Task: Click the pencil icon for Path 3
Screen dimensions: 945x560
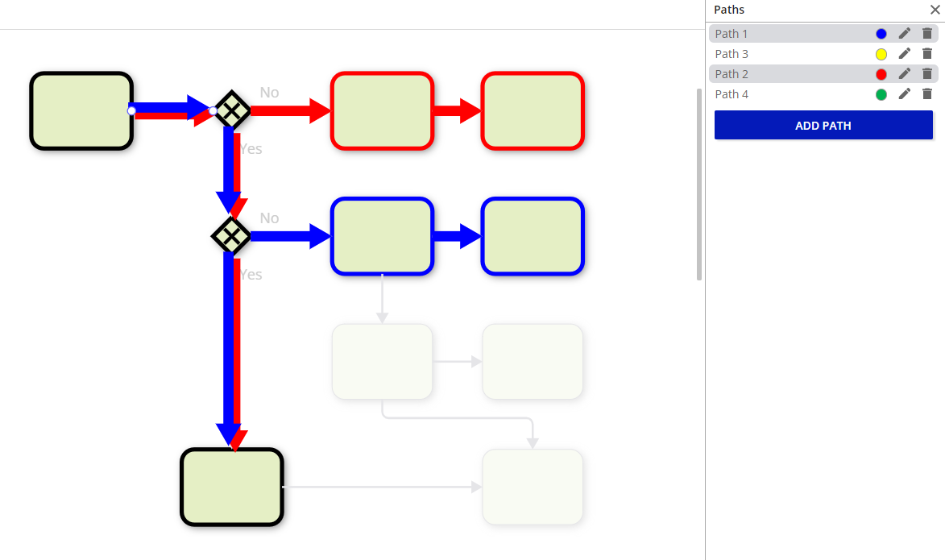Action: 905,54
